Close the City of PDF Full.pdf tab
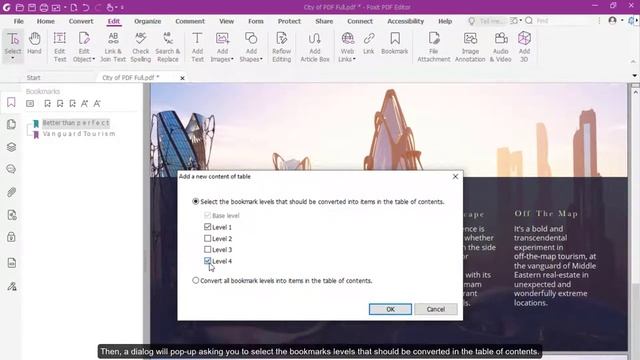Image resolution: width=640 pixels, height=360 pixels. [x=182, y=78]
